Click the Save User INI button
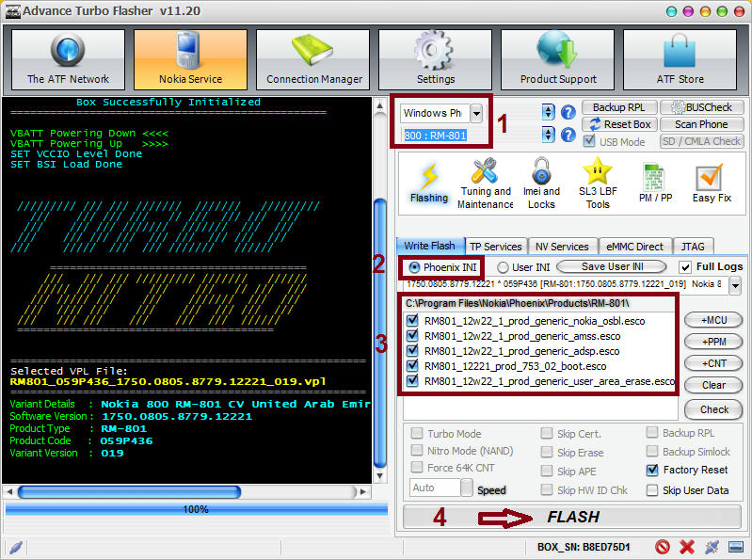752x560 pixels. coord(612,266)
